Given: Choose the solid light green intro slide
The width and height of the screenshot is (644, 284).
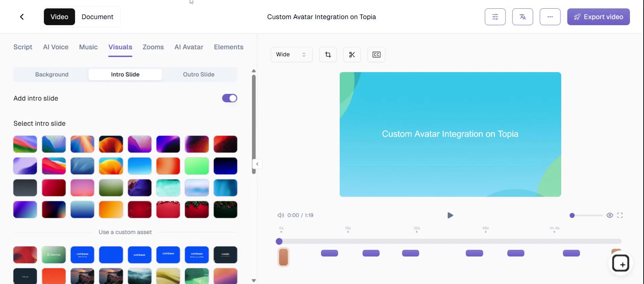Looking at the screenshot, I should pos(197,166).
